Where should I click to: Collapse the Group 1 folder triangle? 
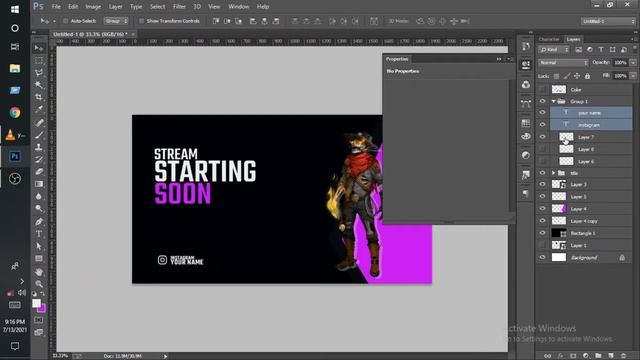click(x=553, y=101)
